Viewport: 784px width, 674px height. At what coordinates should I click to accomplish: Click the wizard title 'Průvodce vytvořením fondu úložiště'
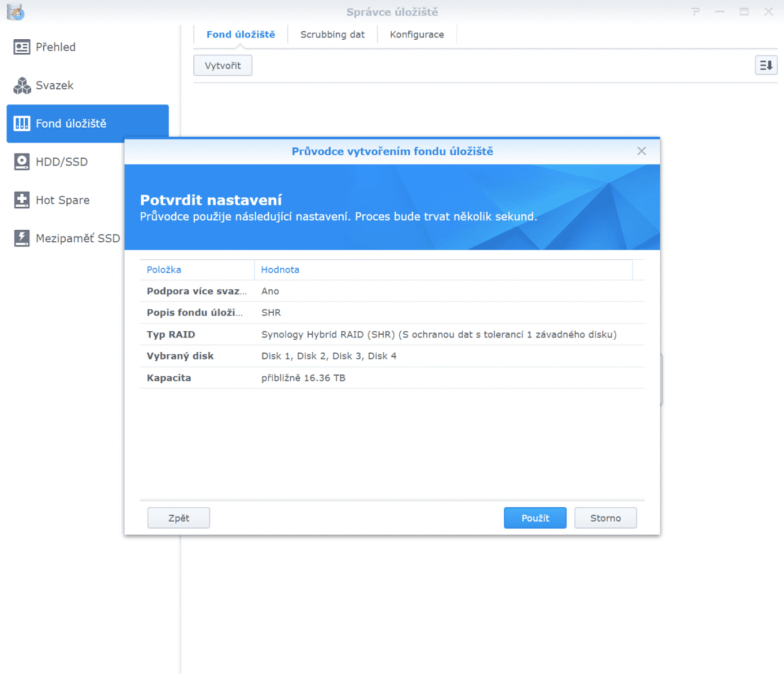click(x=392, y=151)
